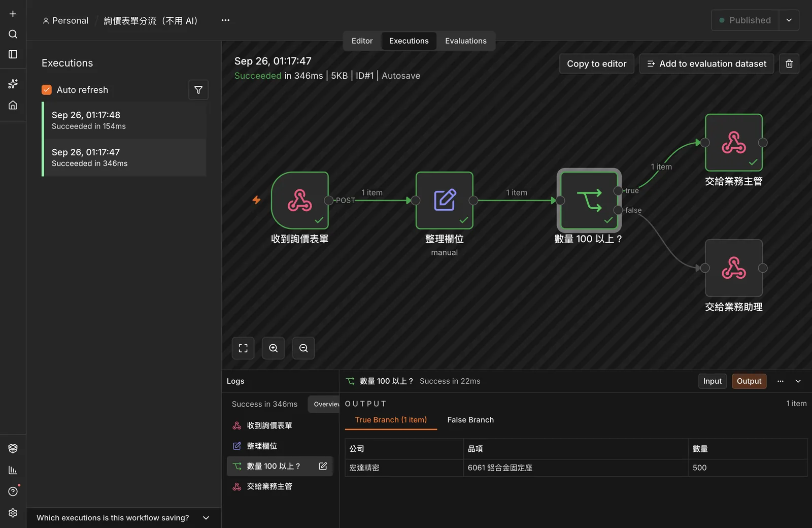This screenshot has height=528, width=812.
Task: Select the 交給業務主管 webhook node
Action: [734, 143]
